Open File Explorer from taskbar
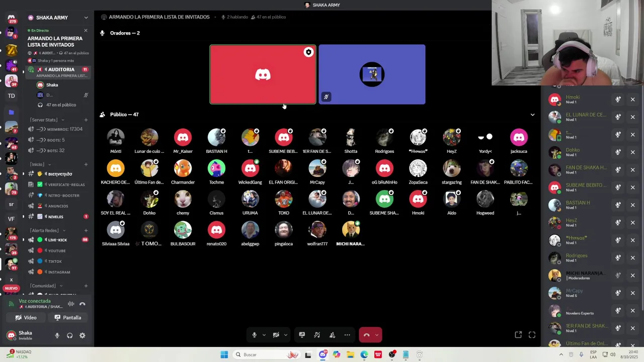 350,355
